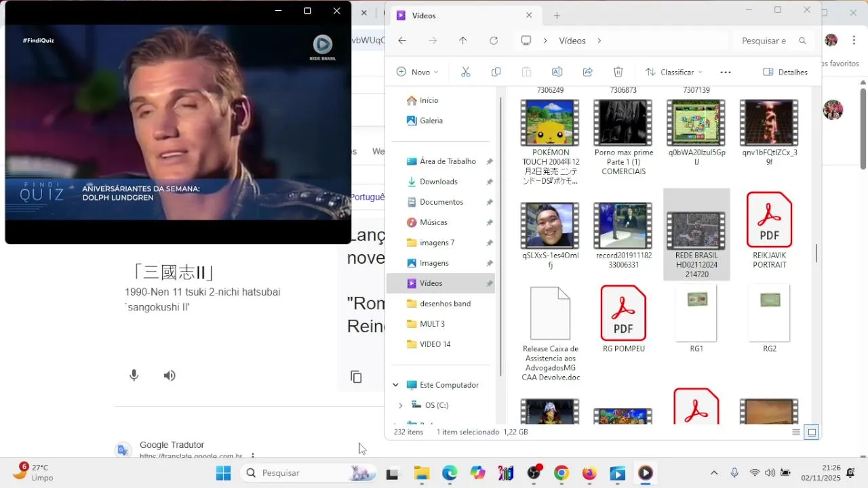Delete the selected file with trash icon
This screenshot has width=868, height=488.
618,72
